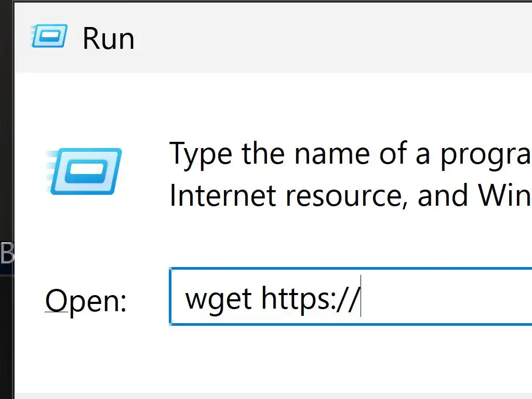Image resolution: width=532 pixels, height=399 pixels.
Task: Click the partial letter B behind the dialog
Action: pyautogui.click(x=7, y=253)
